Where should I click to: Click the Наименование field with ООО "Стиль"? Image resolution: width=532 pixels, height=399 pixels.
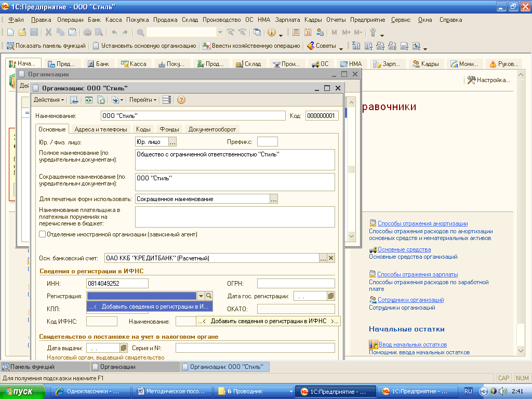[x=193, y=116]
